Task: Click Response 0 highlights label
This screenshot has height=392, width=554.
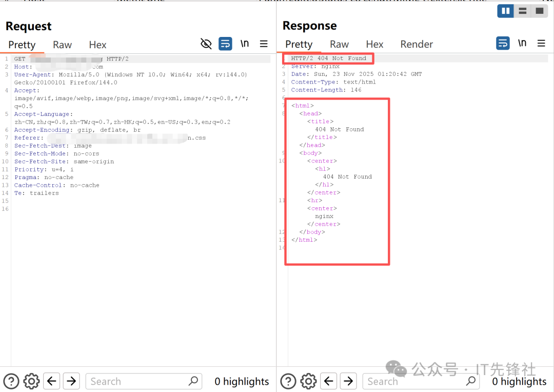Action: pyautogui.click(x=519, y=381)
